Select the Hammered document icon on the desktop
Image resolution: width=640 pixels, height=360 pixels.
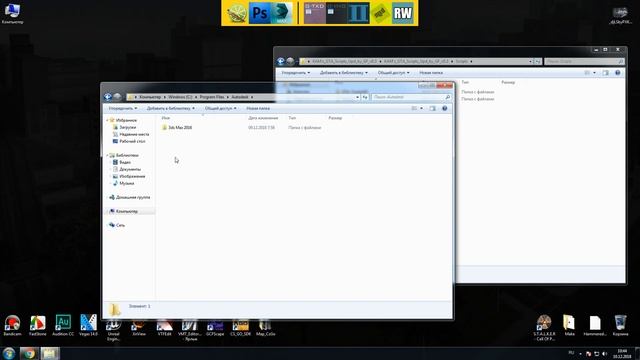click(x=595, y=325)
